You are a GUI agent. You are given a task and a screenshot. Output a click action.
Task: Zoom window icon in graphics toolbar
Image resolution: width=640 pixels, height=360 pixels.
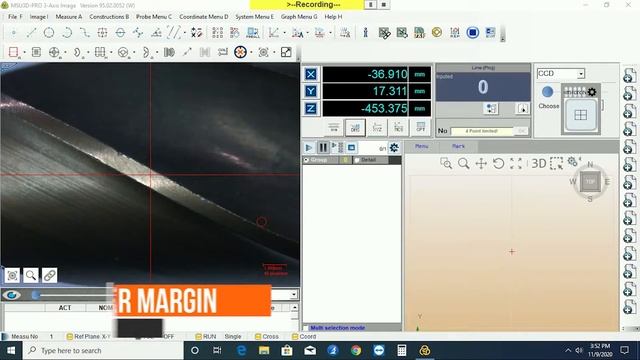click(x=446, y=164)
